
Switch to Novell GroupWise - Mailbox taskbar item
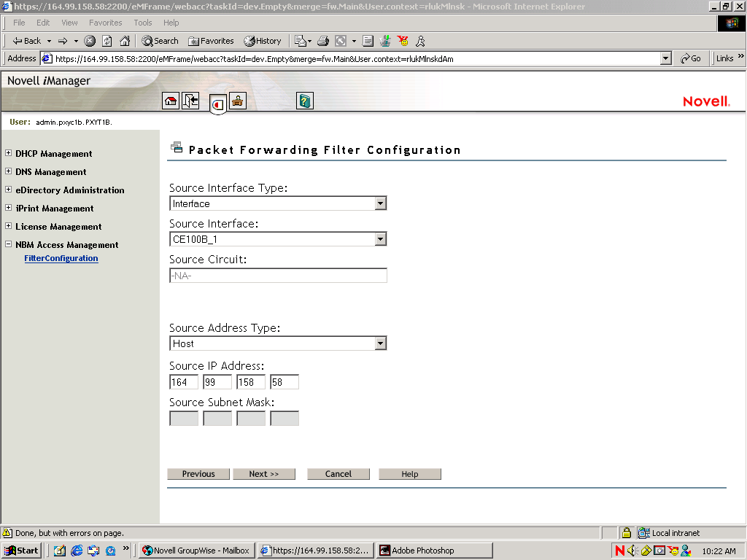(x=197, y=551)
